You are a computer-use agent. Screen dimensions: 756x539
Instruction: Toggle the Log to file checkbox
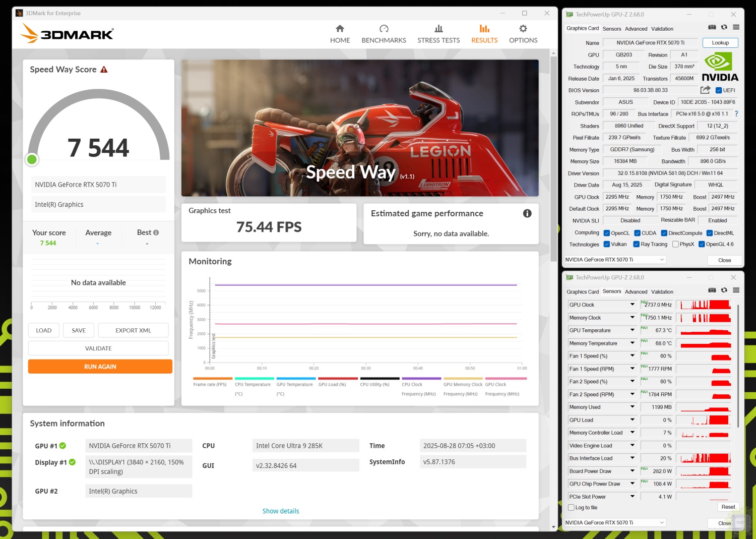[x=572, y=508]
